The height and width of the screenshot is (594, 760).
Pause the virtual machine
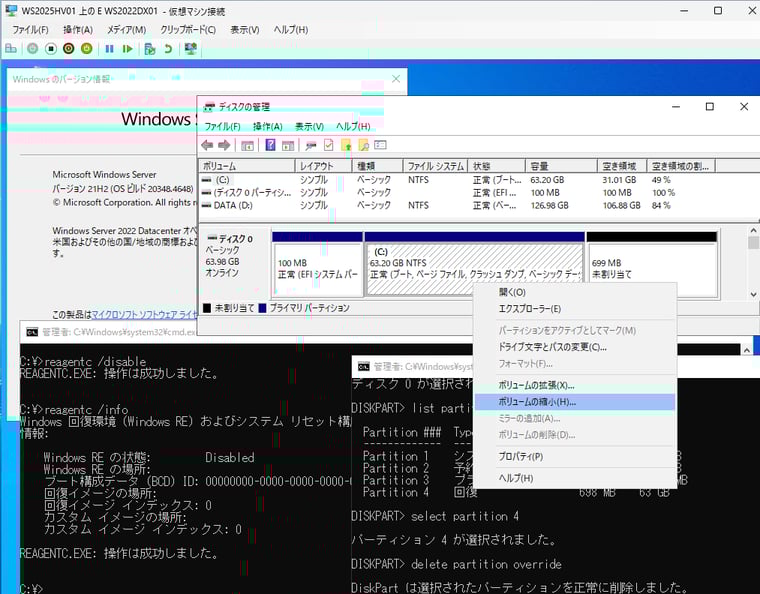[110, 48]
